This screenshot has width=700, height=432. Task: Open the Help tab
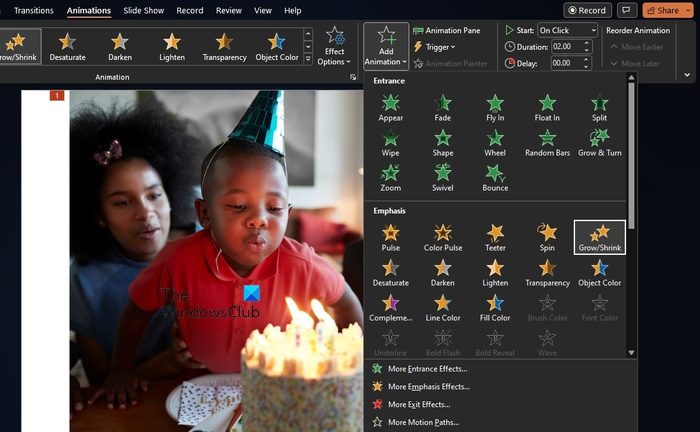292,10
